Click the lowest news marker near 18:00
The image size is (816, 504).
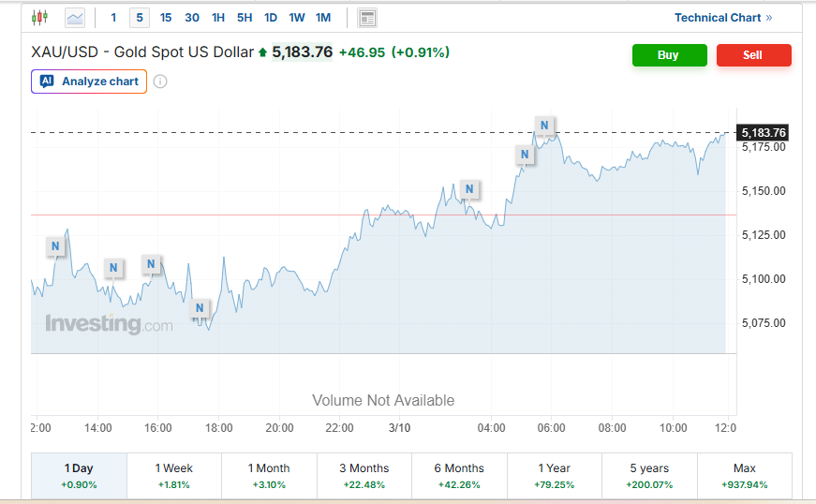200,308
